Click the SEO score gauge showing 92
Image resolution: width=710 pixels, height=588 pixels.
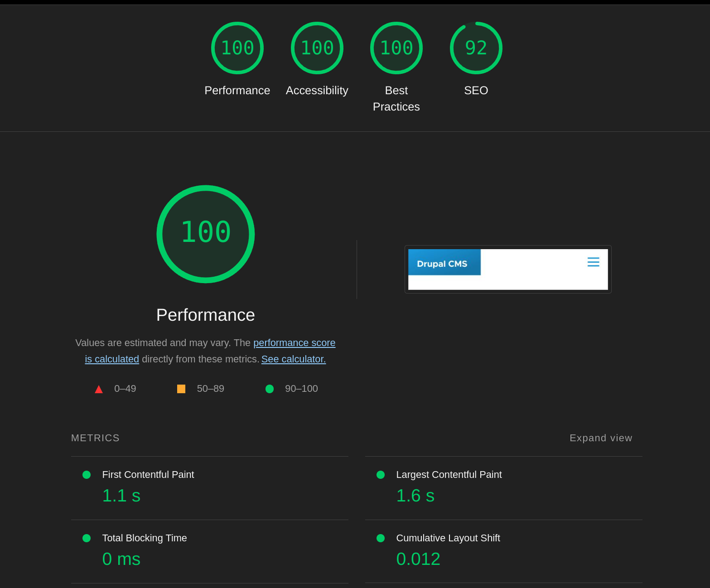(x=476, y=48)
